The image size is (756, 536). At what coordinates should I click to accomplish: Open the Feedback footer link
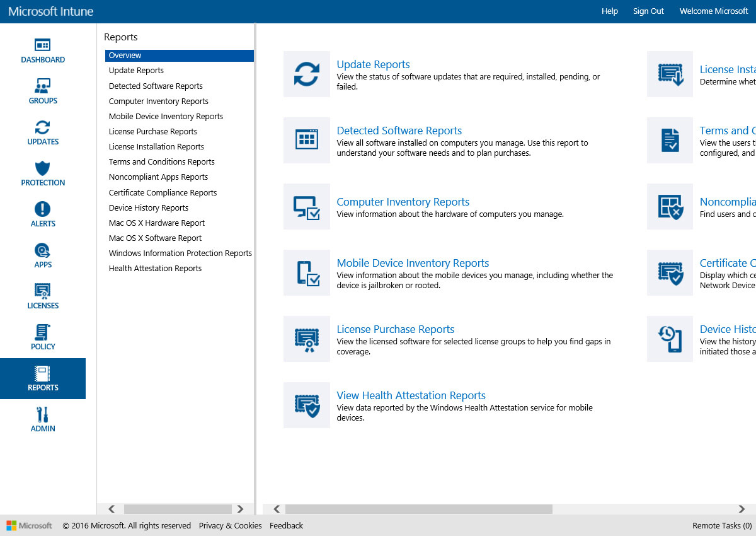(x=286, y=525)
